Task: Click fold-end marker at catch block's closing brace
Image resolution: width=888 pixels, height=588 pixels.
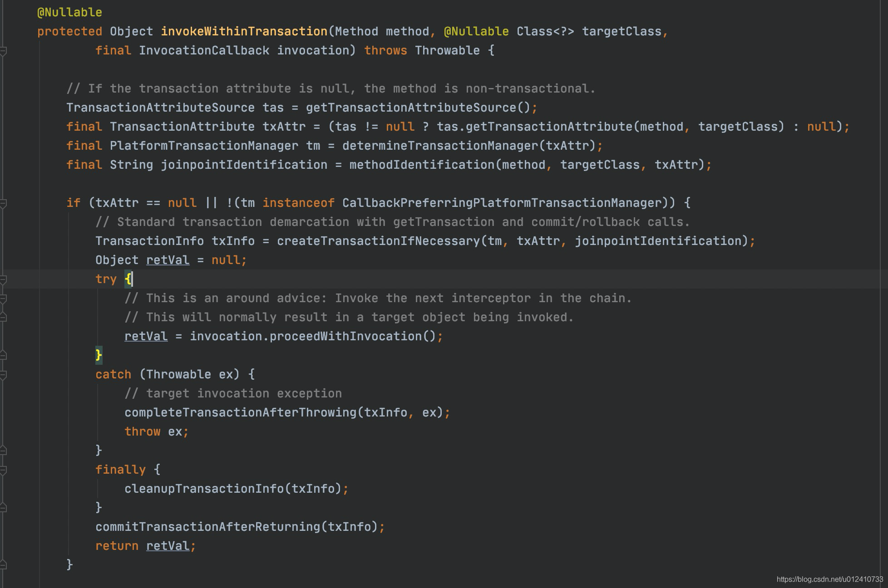Action: click(x=3, y=450)
